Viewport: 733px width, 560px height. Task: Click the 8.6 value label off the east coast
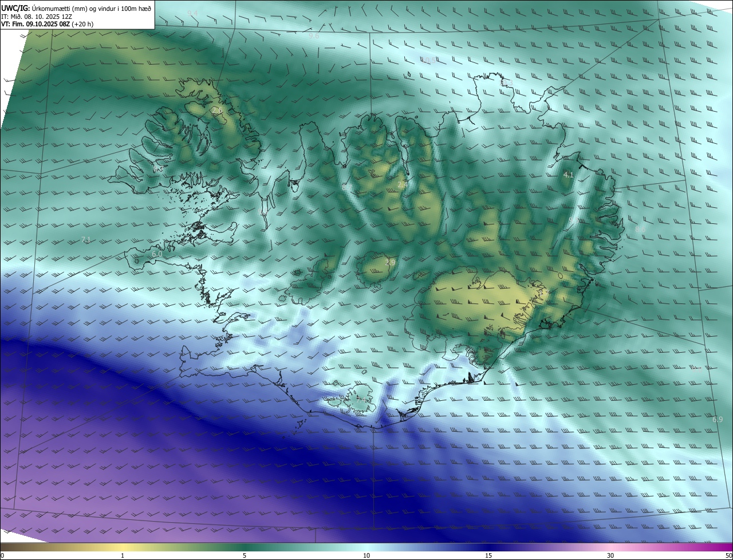coord(640,229)
